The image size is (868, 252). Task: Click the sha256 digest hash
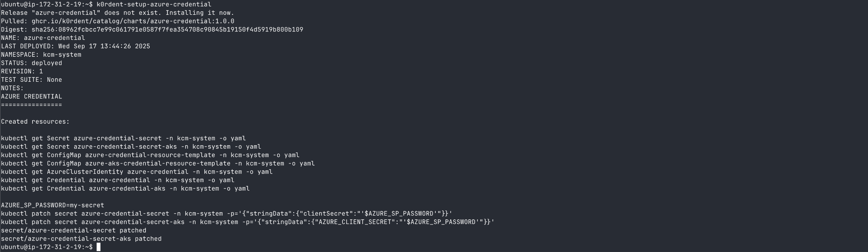pyautogui.click(x=167, y=30)
